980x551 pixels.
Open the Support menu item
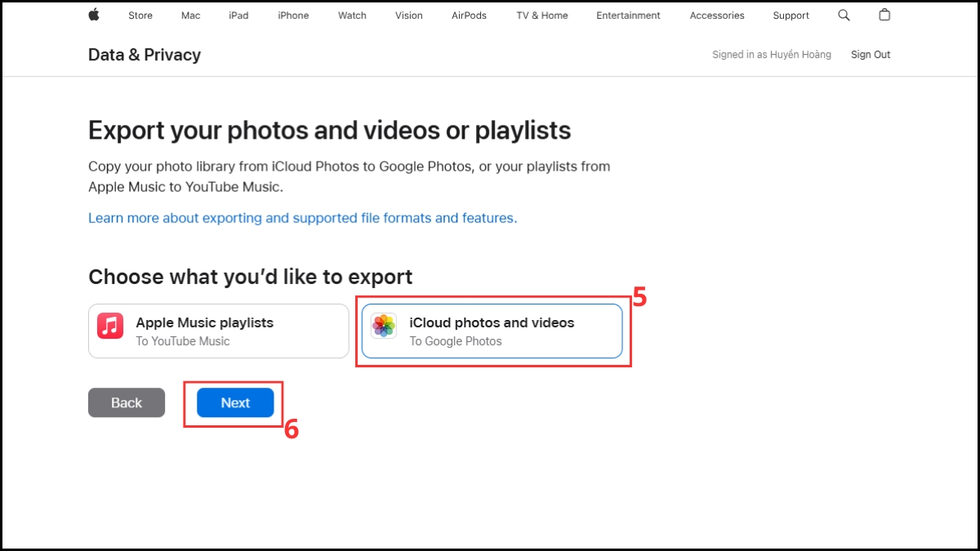[x=791, y=16]
